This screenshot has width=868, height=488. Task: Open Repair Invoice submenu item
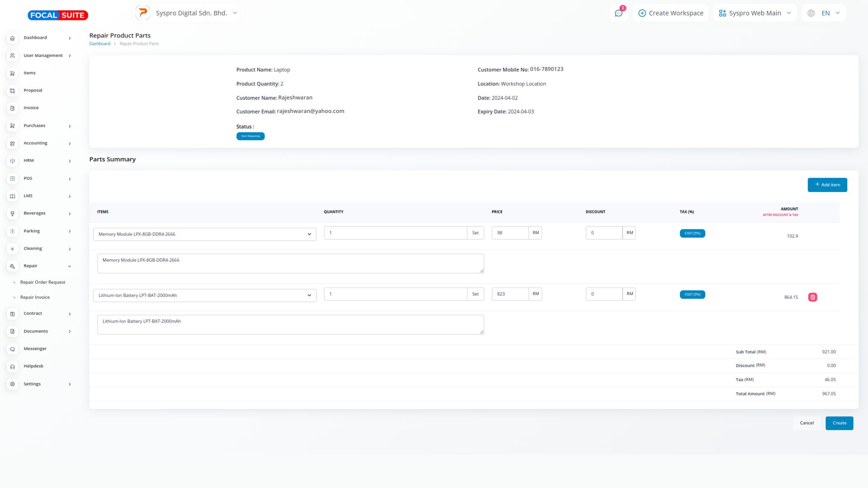[35, 297]
